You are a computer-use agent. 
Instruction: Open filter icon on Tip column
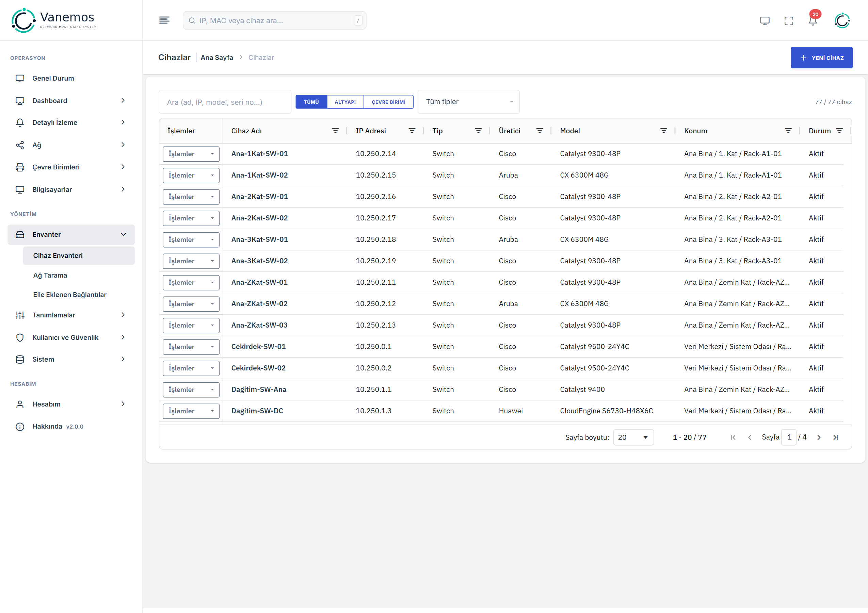478,131
